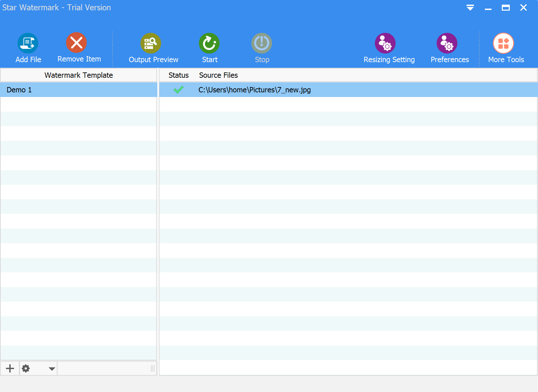Expand the template settings dropdown arrow
538x392 pixels.
(52, 369)
